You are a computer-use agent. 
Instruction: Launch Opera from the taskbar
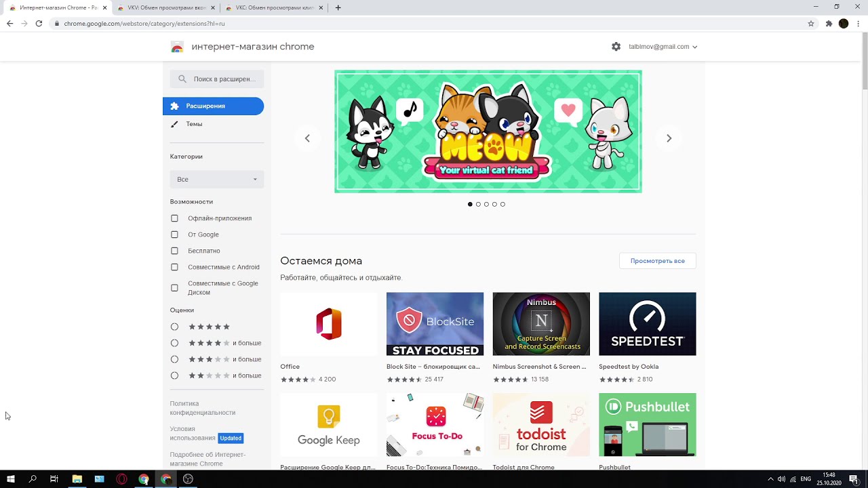click(122, 479)
